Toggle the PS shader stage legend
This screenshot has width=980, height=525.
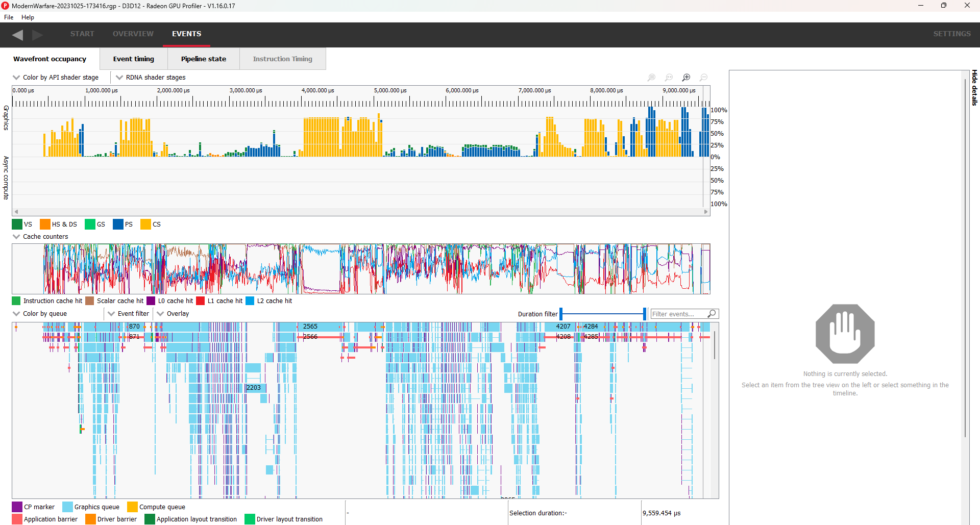(118, 224)
